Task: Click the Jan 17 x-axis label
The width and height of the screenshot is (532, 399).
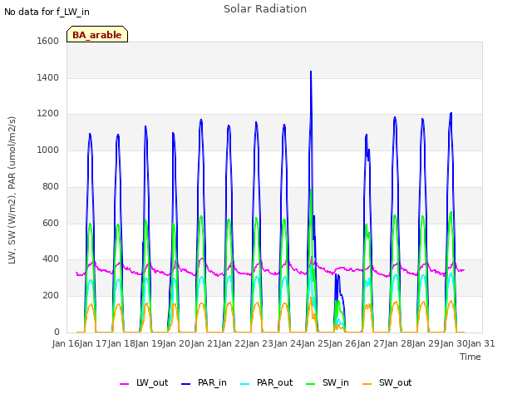Action: coord(94,343)
